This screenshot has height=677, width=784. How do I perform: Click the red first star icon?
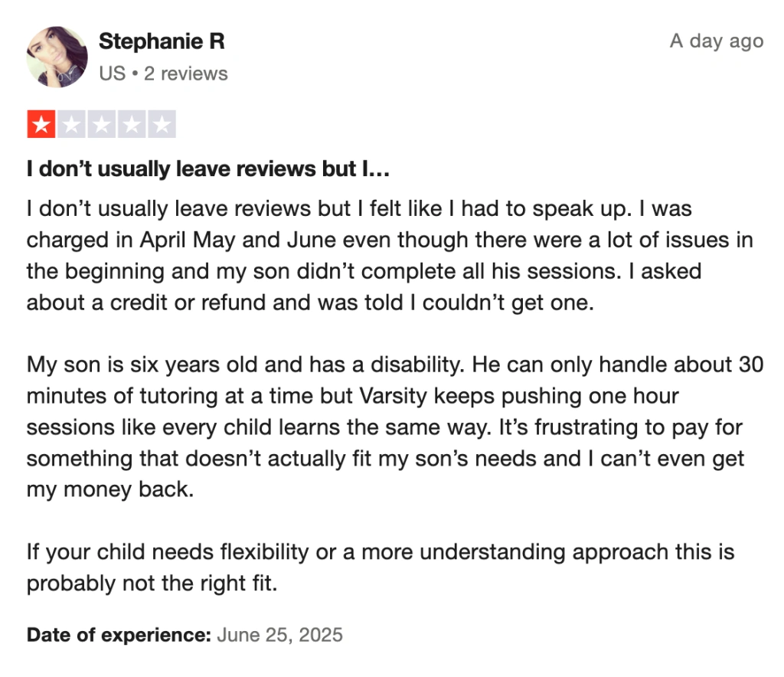pos(41,124)
